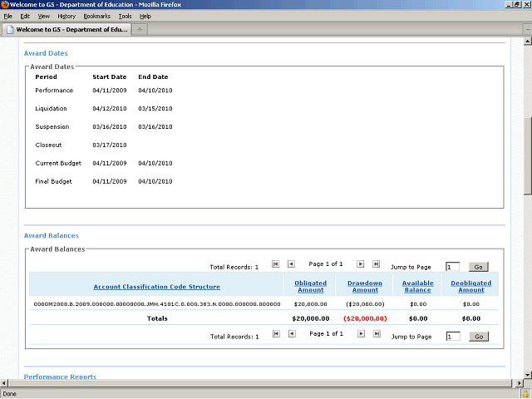Click the next-page arrow above the table
The width and height of the screenshot is (532, 399).
pyautogui.click(x=361, y=264)
